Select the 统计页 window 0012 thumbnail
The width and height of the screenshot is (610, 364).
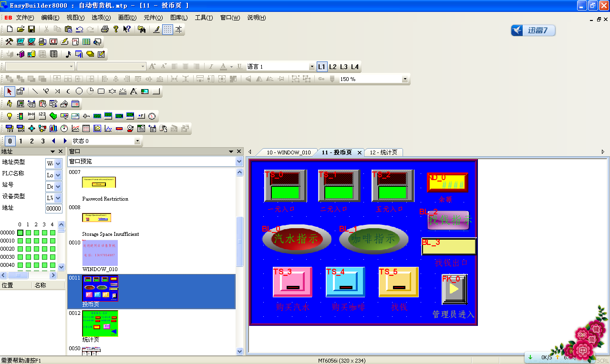pos(100,324)
